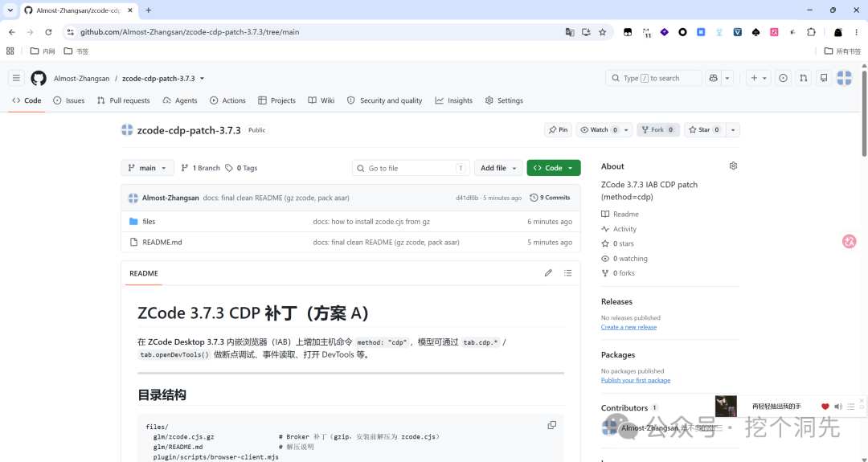Open the Pull requests icon in header
The height and width of the screenshot is (462, 868).
pyautogui.click(x=803, y=78)
